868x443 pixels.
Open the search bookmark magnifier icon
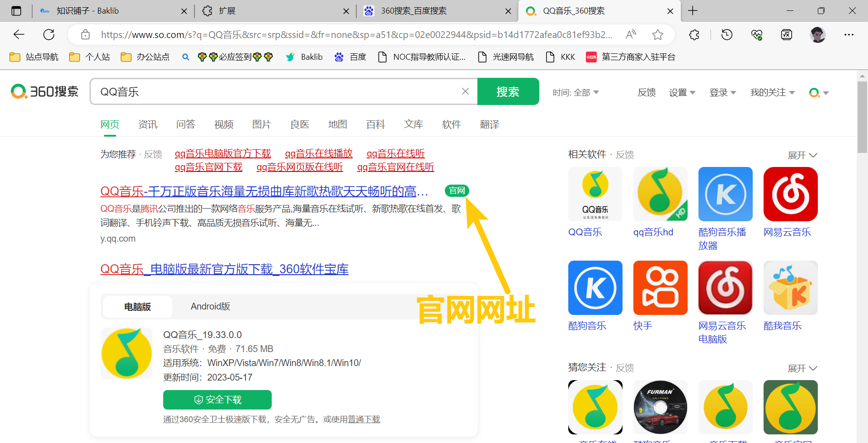click(185, 57)
